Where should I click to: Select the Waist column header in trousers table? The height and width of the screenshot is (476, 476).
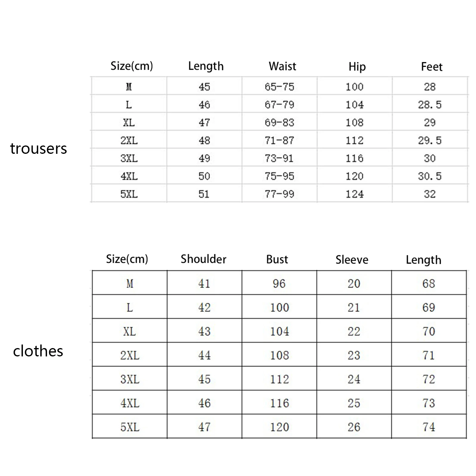(282, 66)
